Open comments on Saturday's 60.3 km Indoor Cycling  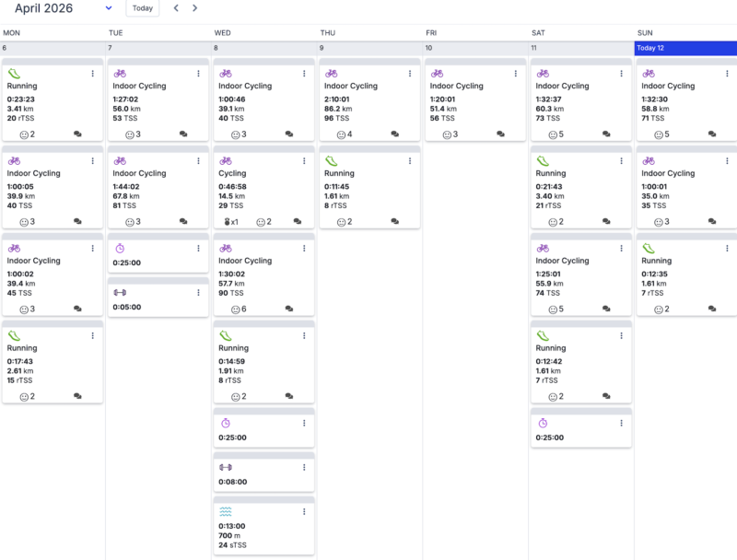pos(606,134)
